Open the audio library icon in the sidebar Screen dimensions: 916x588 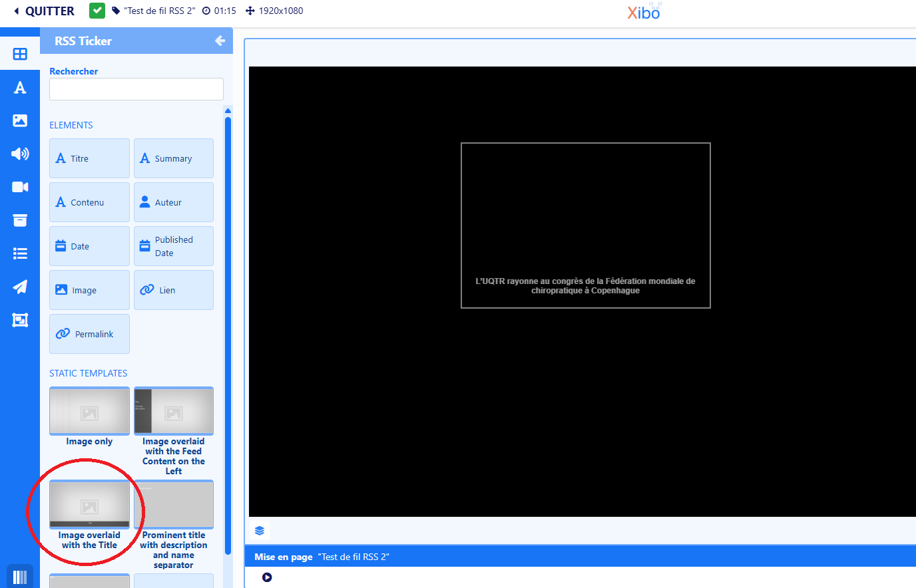[x=20, y=154]
